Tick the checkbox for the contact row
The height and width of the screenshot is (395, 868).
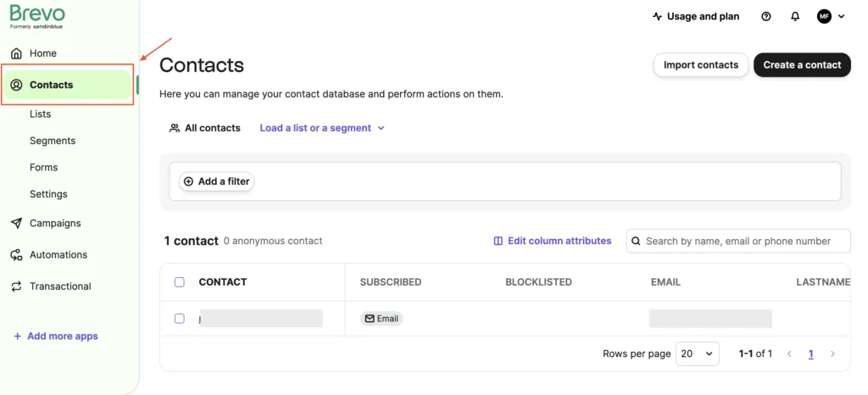pos(180,319)
